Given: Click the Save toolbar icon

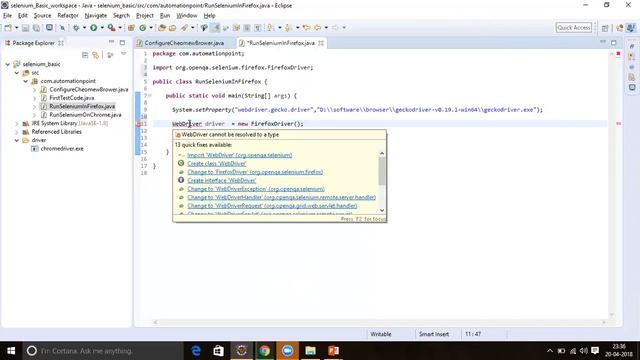Looking at the screenshot, I should tap(25, 28).
